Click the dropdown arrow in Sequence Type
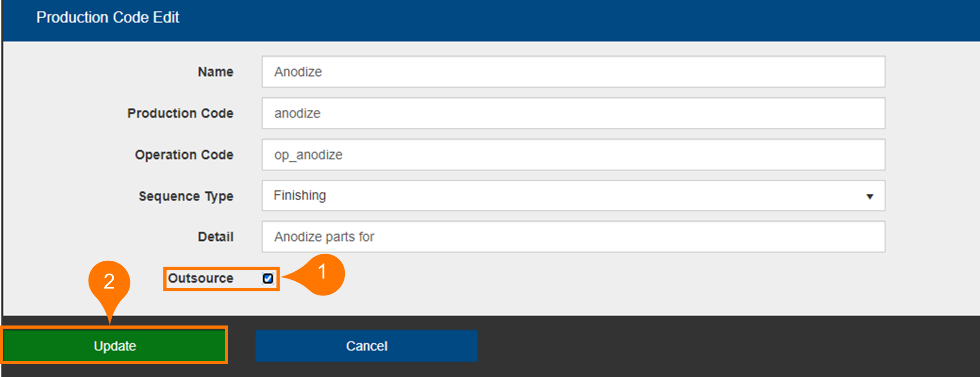Screen dimensions: 980x377 click(870, 196)
